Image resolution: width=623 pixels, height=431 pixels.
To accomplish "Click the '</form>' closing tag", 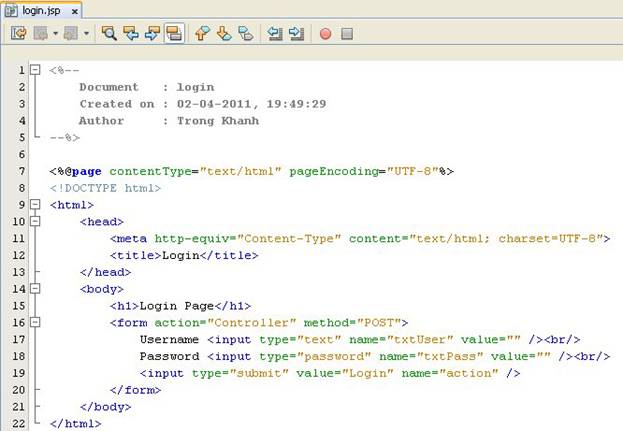I will click(x=135, y=390).
